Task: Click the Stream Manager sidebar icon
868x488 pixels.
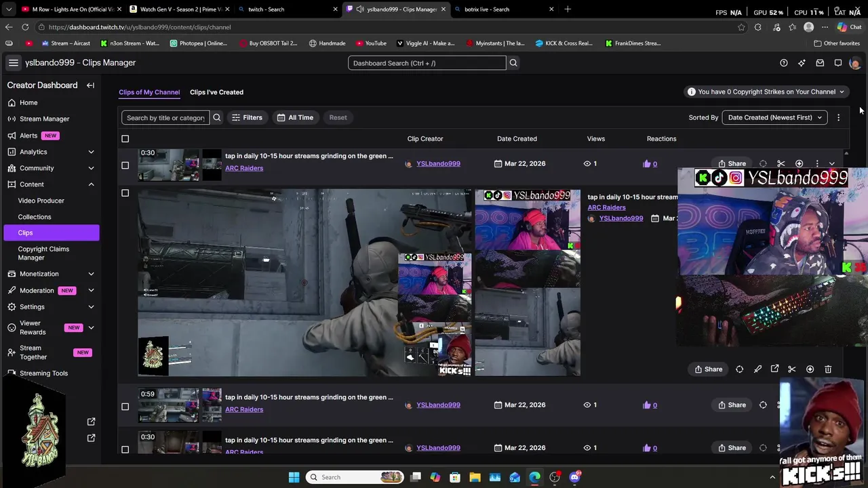Action: (12, 119)
